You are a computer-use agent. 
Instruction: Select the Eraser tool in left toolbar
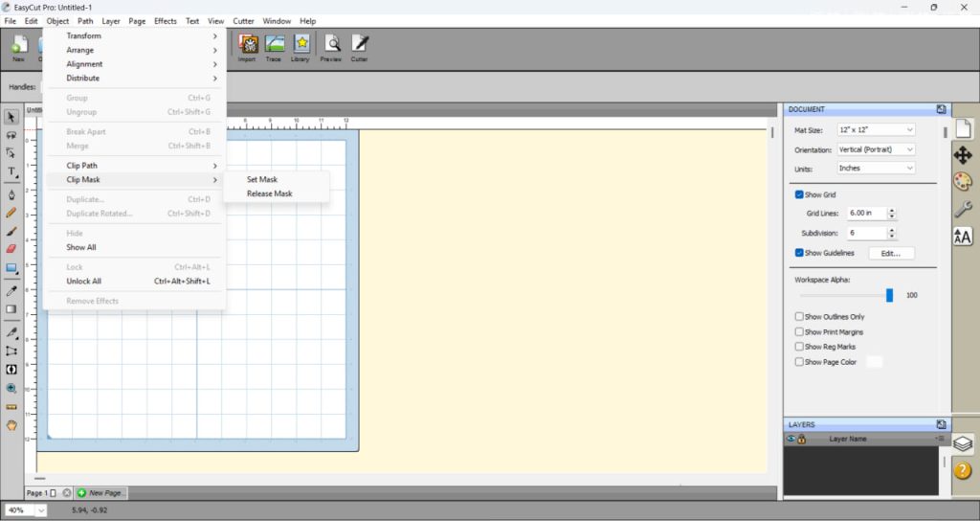(x=11, y=248)
